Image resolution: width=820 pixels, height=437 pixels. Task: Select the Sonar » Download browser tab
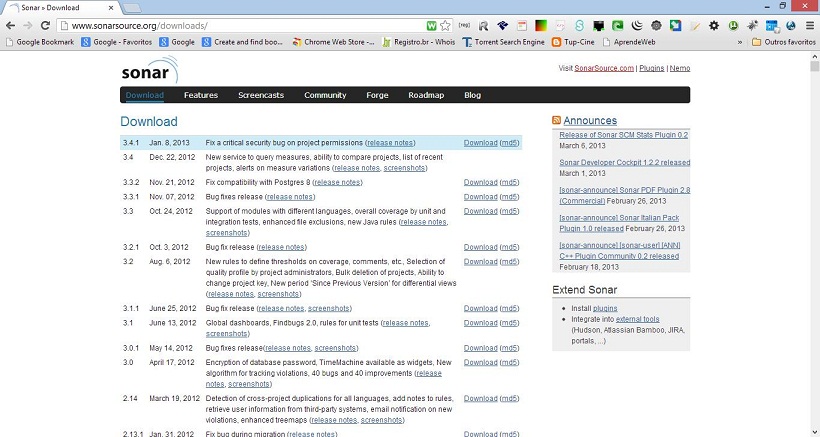pos(60,7)
